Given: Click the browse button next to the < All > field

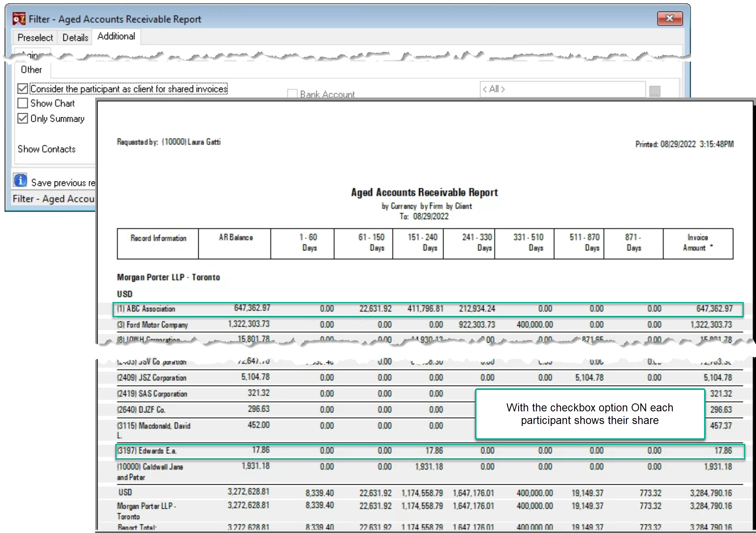Looking at the screenshot, I should pos(655,91).
